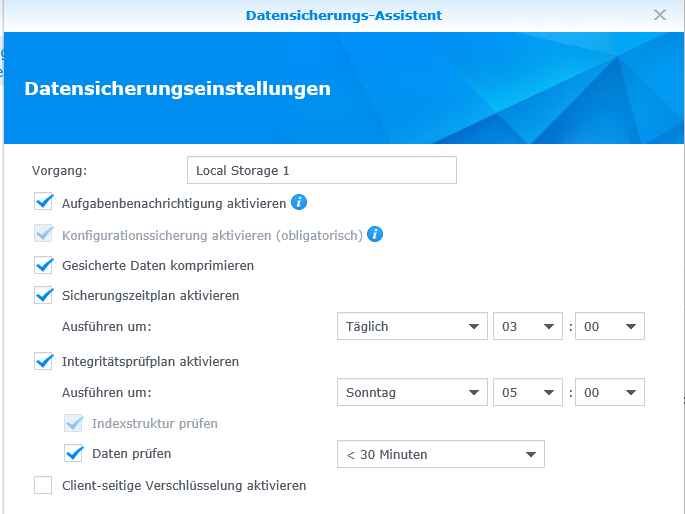The width and height of the screenshot is (685, 514).
Task: Enable Client-seitige Verschlüsselung aktivieren
Action: point(43,485)
